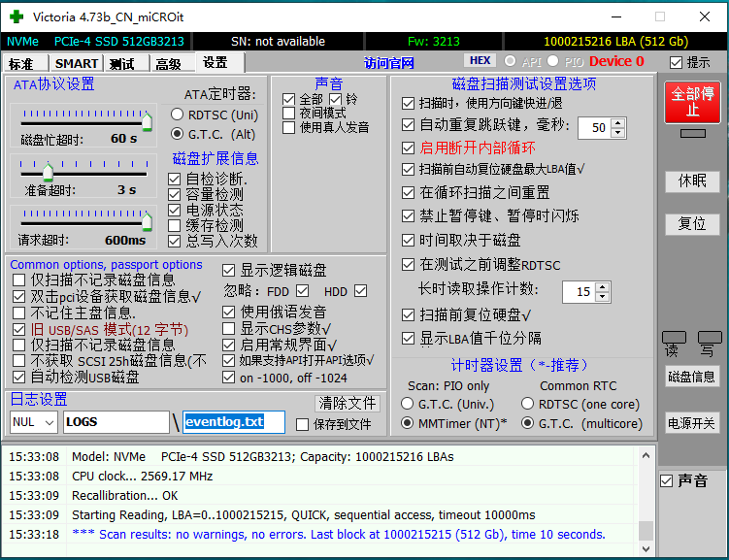Enable 使用真人发音 checkbox
Viewport: 729px width, 560px height.
pyautogui.click(x=288, y=127)
